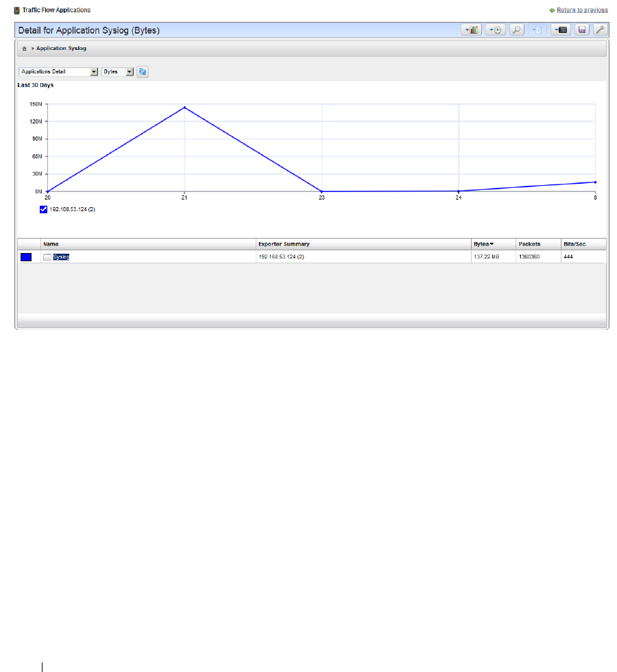617x672 pixels.
Task: Open the Applications Detail dropdown
Action: [58, 71]
